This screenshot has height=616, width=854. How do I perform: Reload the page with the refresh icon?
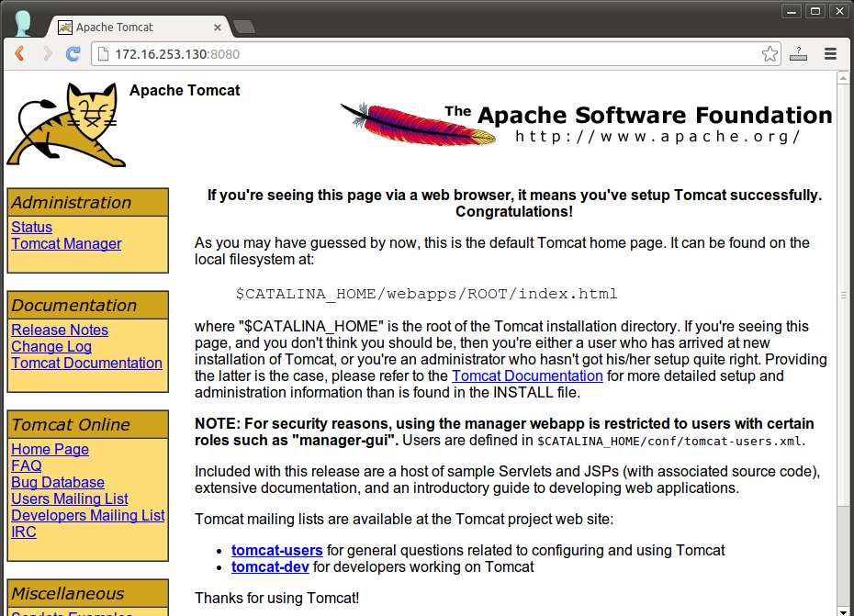coord(73,54)
